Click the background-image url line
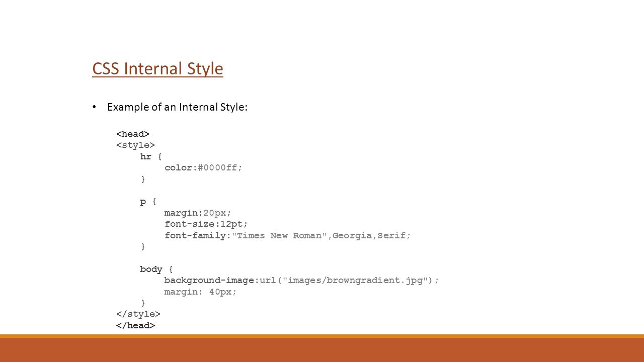644x362 pixels. point(302,280)
